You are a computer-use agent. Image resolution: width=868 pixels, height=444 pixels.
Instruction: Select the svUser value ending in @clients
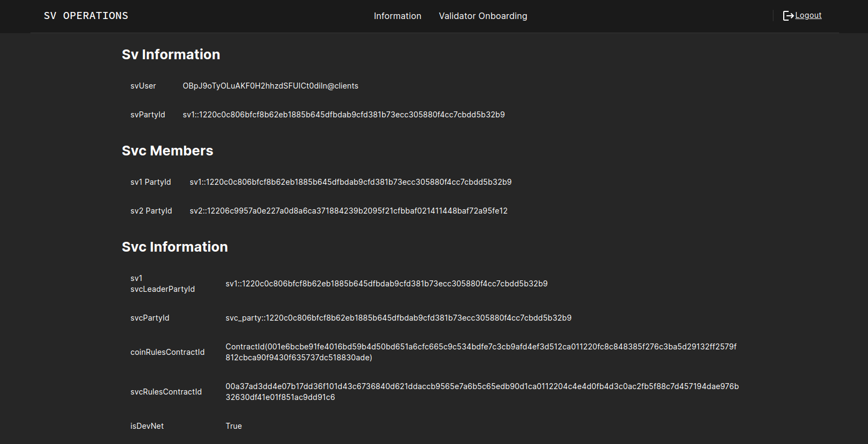tap(270, 86)
